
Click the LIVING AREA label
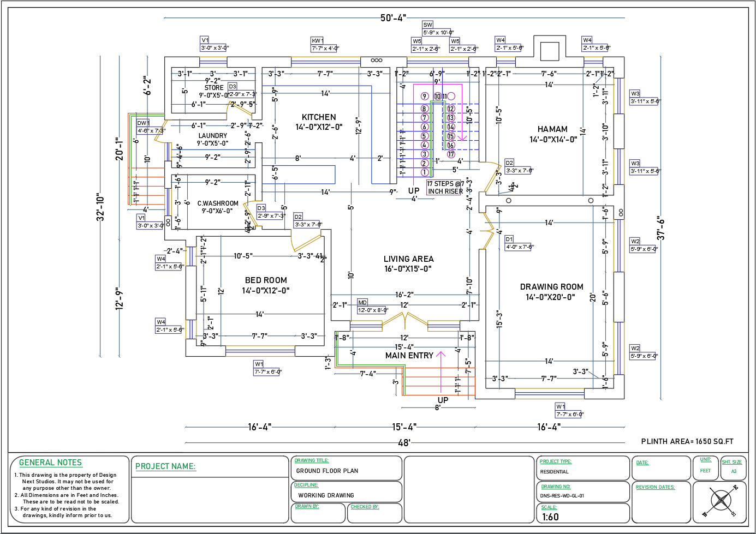(x=408, y=259)
